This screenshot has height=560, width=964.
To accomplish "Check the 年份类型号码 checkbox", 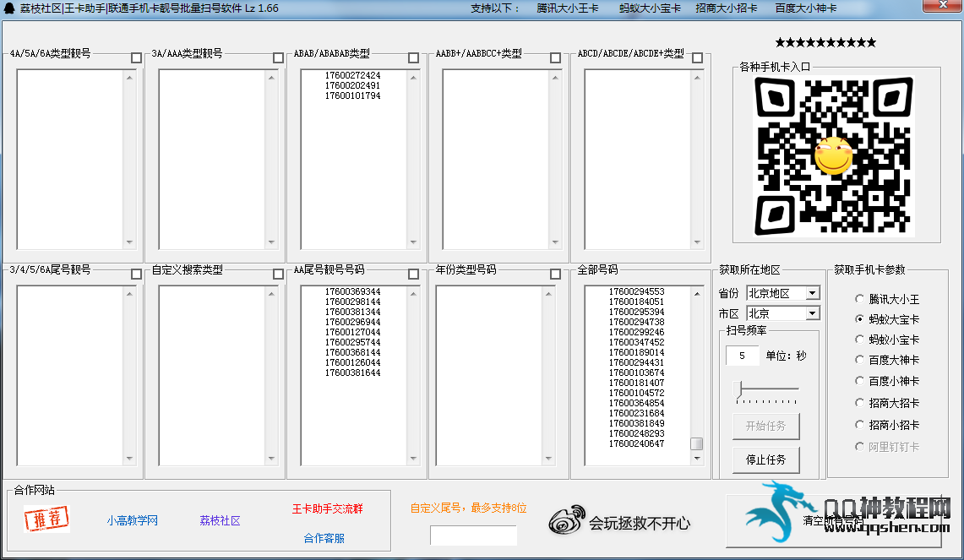I will pos(556,275).
